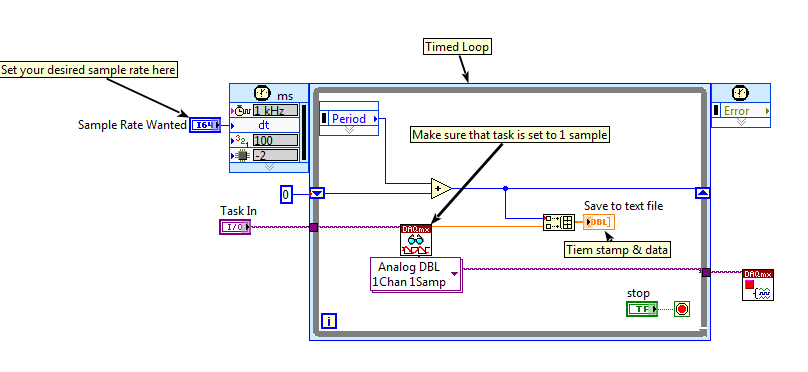The width and height of the screenshot is (808, 372).
Task: Click the Build Array node
Action: [559, 222]
